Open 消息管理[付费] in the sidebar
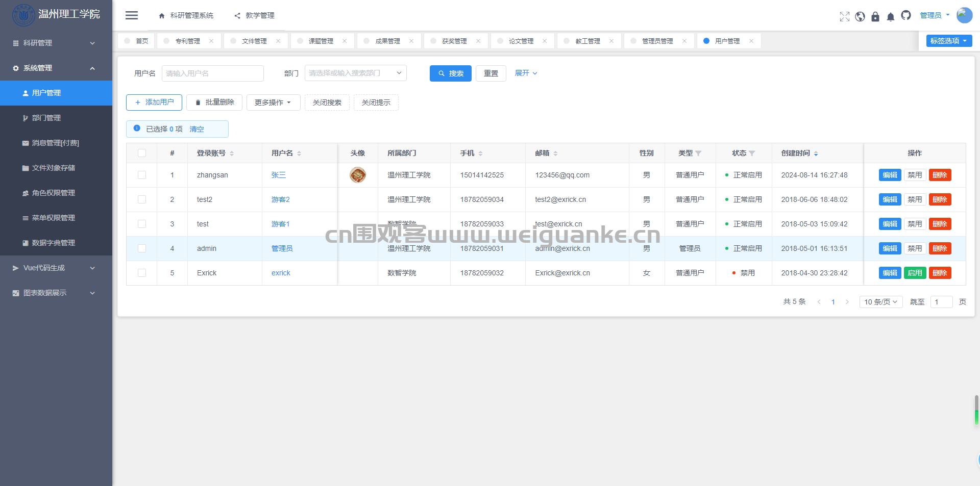The height and width of the screenshot is (486, 980). (56, 143)
